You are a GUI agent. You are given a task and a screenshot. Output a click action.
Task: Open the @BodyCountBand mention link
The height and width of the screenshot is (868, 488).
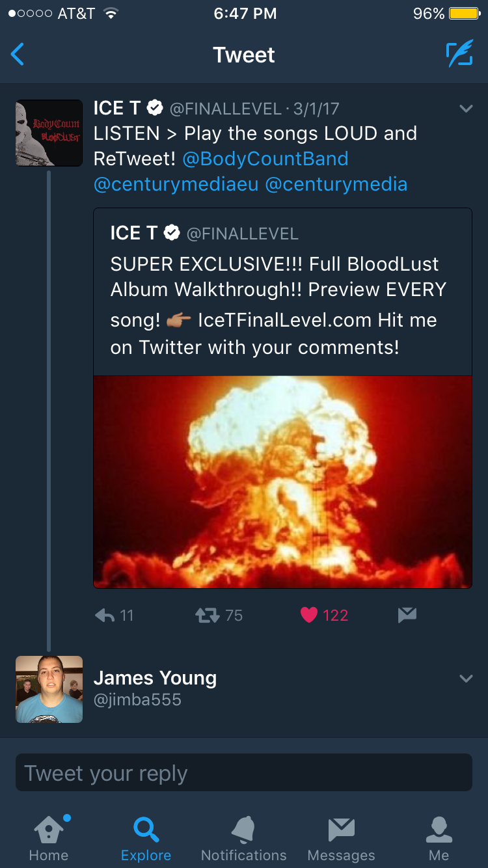coord(265,159)
